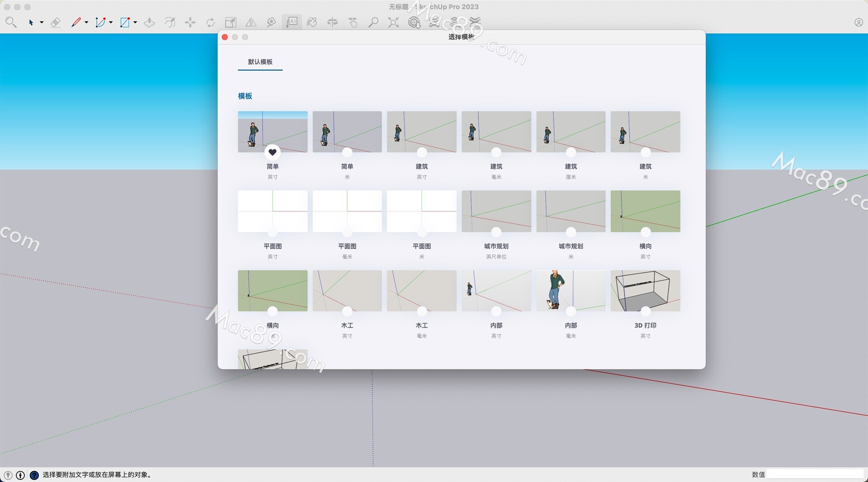Choose the Move tool
868x482 pixels.
[x=190, y=22]
